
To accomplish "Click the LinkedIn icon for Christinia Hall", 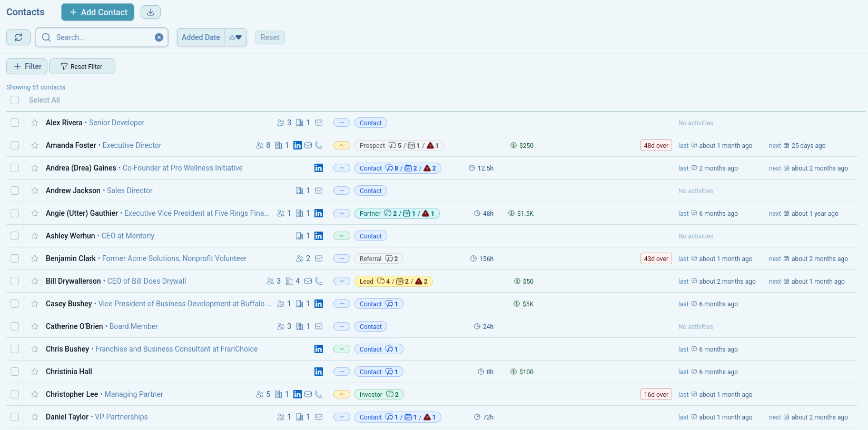I will point(319,372).
